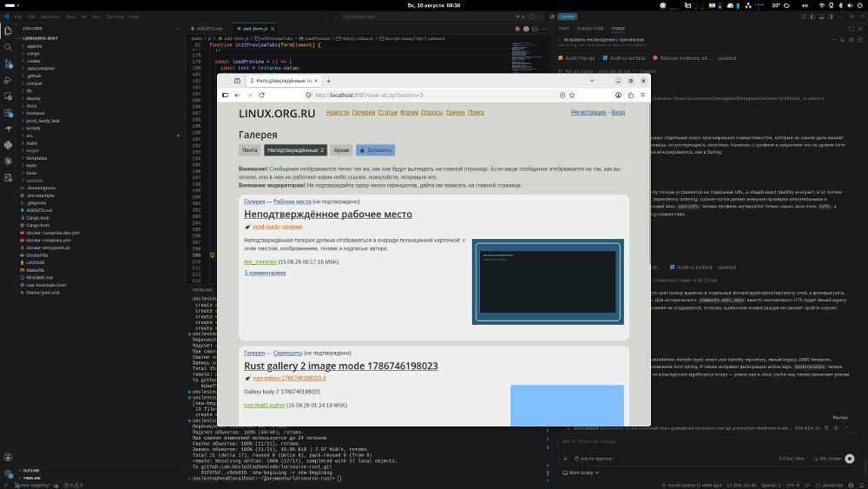
Task: Open the Work locally dropdown in Codex
Action: [581, 473]
